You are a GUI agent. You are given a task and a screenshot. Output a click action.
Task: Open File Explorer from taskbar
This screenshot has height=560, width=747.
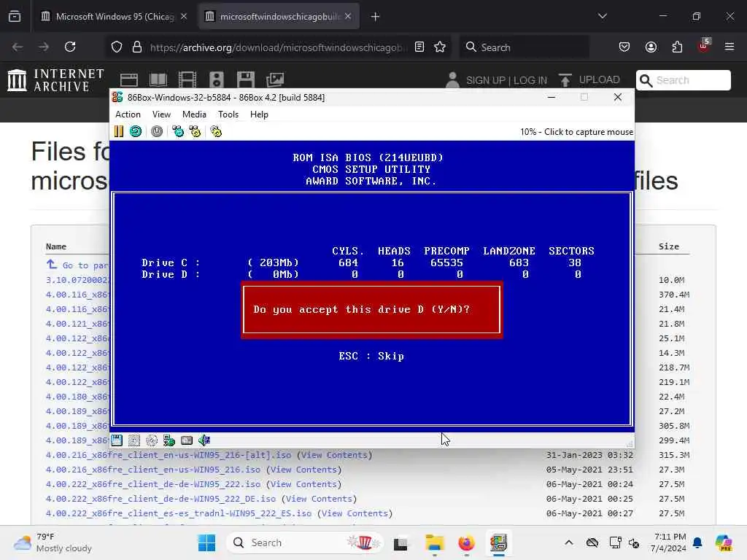435,542
